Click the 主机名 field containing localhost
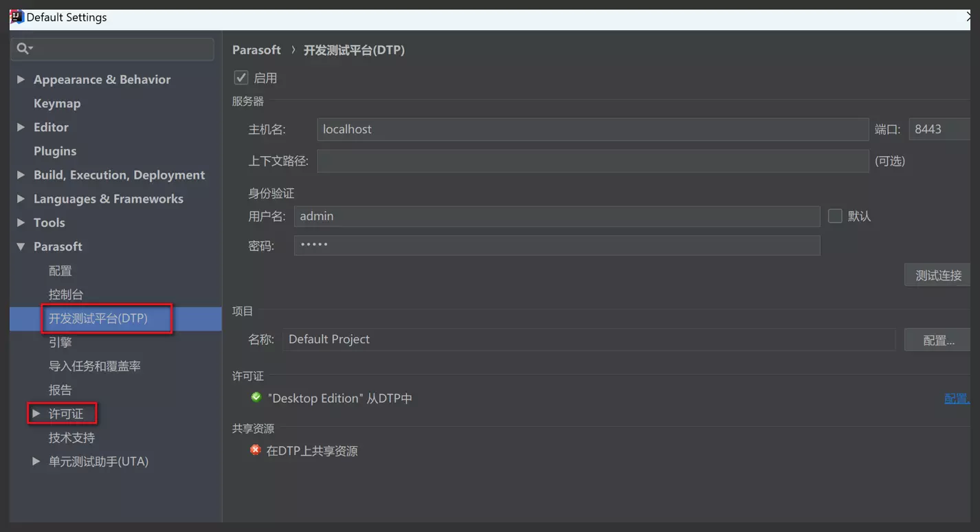This screenshot has width=980, height=532. click(593, 129)
